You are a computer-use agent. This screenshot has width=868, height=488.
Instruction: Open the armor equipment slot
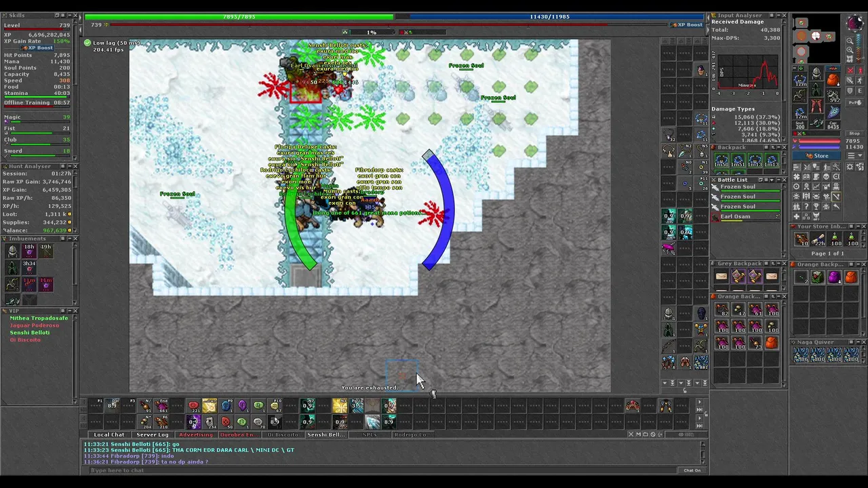click(816, 90)
